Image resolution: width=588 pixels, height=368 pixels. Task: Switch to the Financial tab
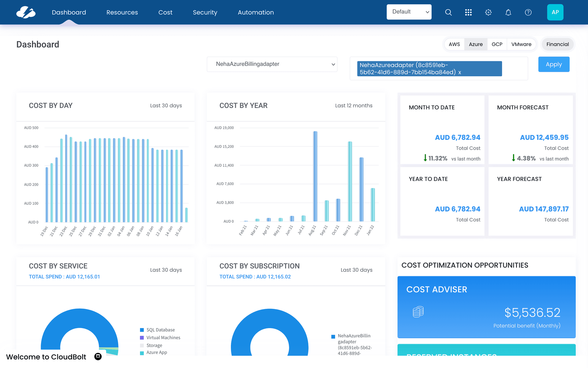(557, 44)
